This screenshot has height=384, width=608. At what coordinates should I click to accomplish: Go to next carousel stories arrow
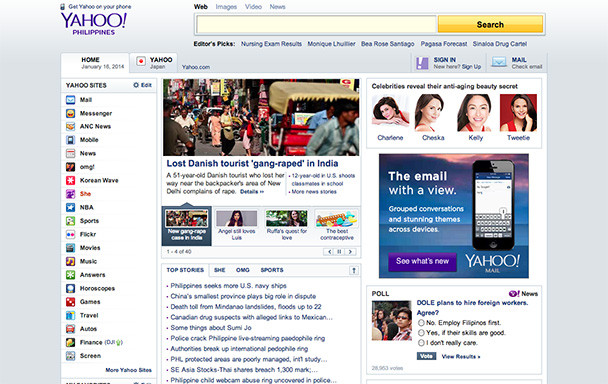pos(350,252)
